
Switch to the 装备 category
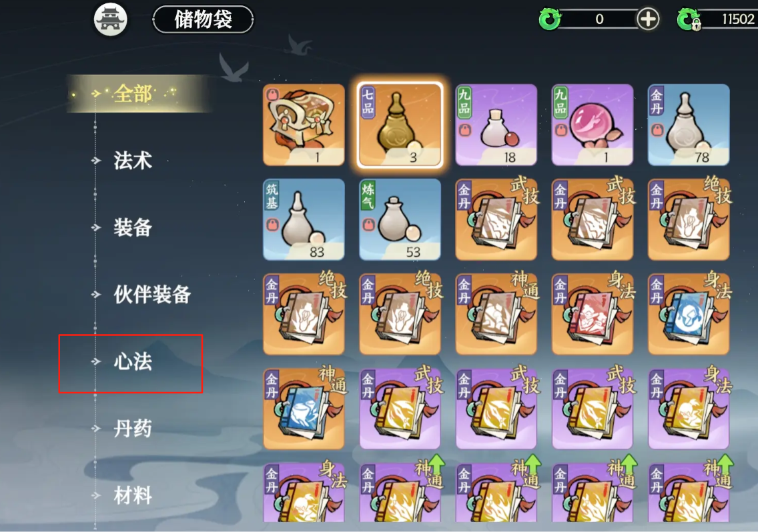coord(133,227)
